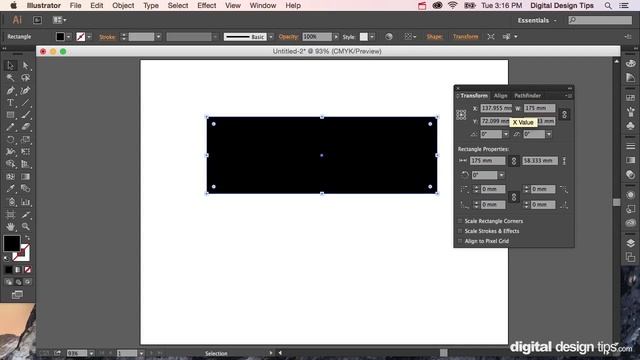Open Rectangle Angle dropdown

502,175
